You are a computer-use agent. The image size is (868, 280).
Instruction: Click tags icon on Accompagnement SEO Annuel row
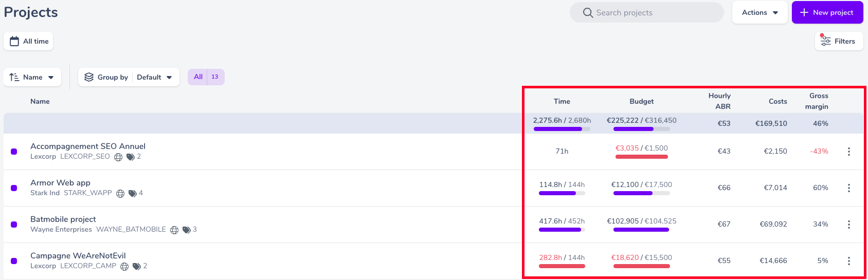131,157
